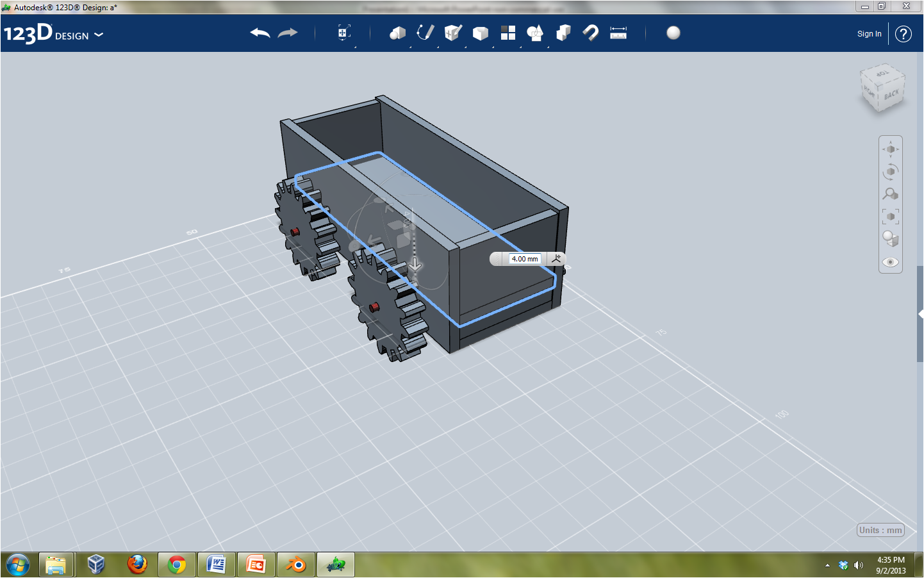Image resolution: width=924 pixels, height=578 pixels.
Task: Select the Sketch tool
Action: [x=425, y=33]
